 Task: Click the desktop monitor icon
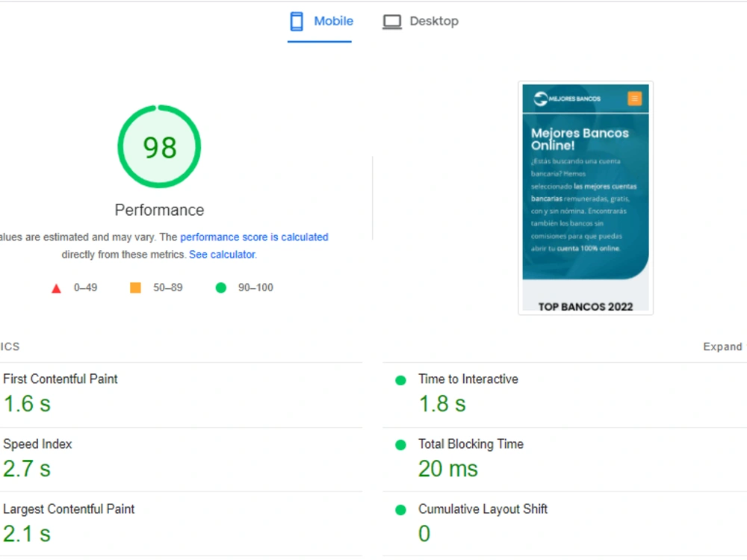pyautogui.click(x=392, y=22)
